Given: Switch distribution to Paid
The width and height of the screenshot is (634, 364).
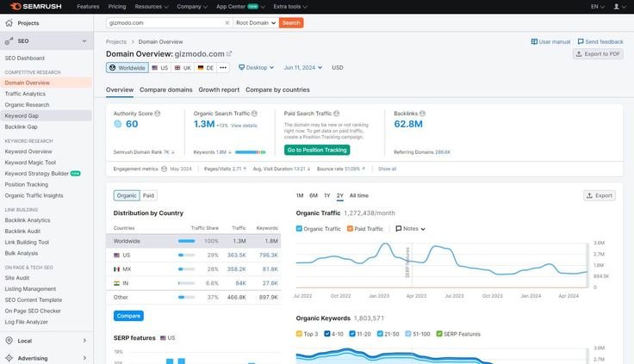Looking at the screenshot, I should tap(148, 195).
